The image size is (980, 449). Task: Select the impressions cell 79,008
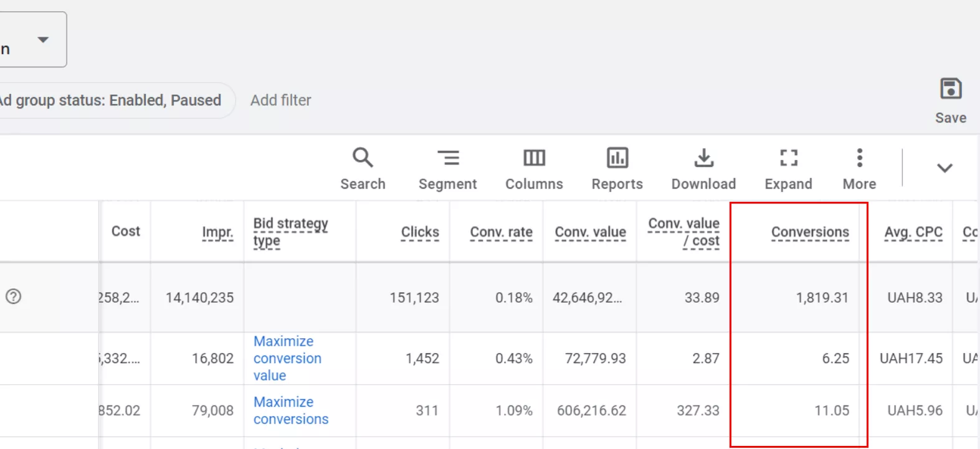pos(212,411)
